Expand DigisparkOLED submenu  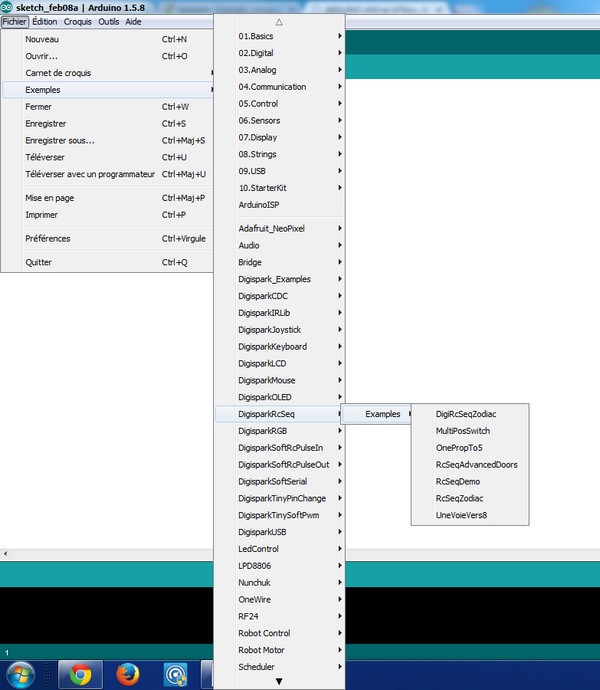[280, 397]
